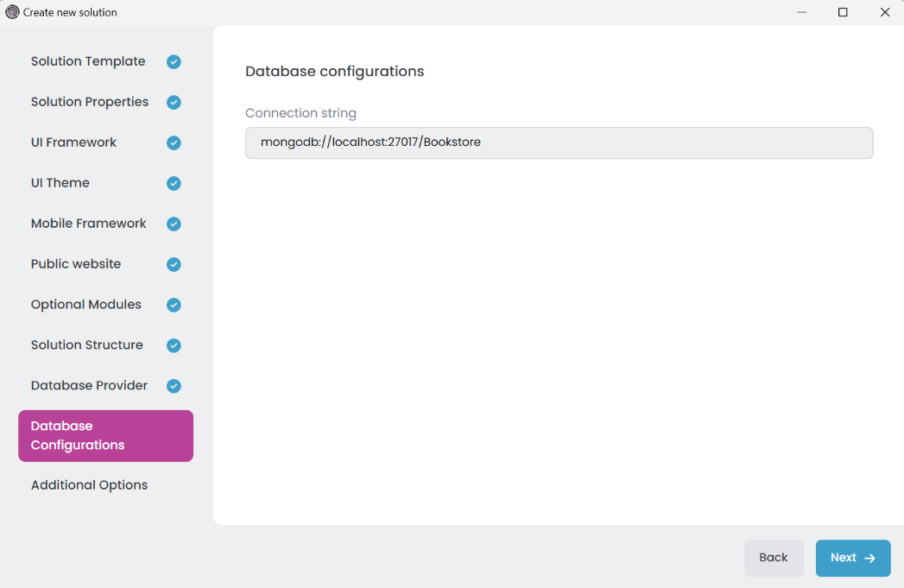Click the checkmark icon beside Optional Modules
The image size is (904, 588).
tap(174, 306)
